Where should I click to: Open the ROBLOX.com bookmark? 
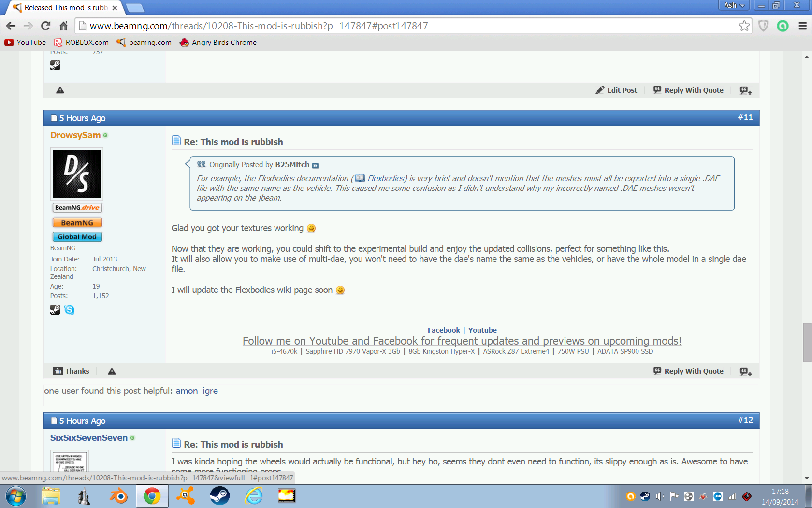pyautogui.click(x=81, y=43)
